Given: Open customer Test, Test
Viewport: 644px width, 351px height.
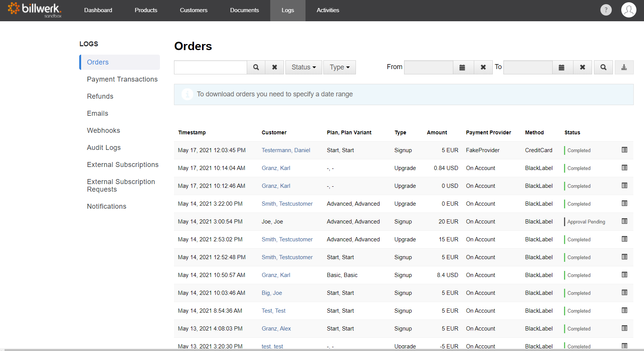Looking at the screenshot, I should 273,311.
